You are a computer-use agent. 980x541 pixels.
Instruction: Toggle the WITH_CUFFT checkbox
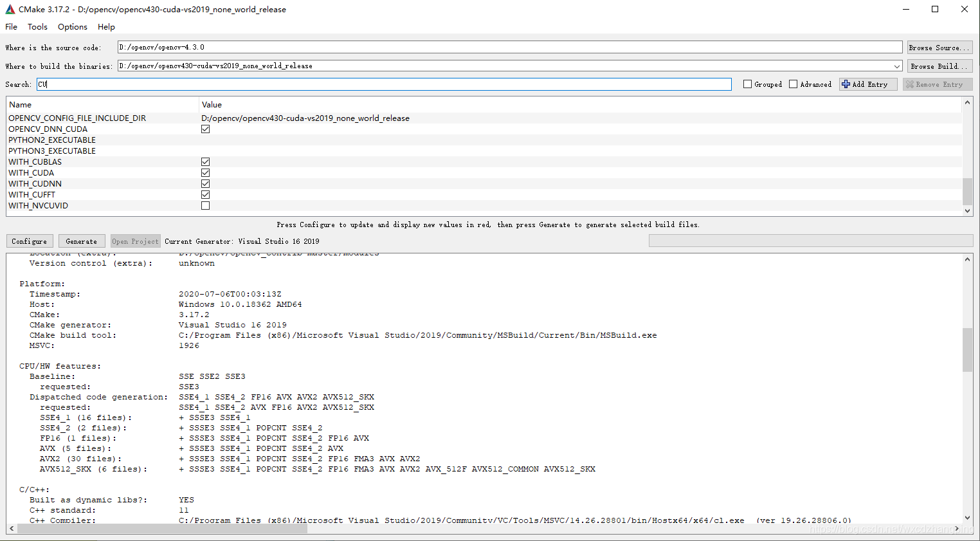click(x=205, y=194)
